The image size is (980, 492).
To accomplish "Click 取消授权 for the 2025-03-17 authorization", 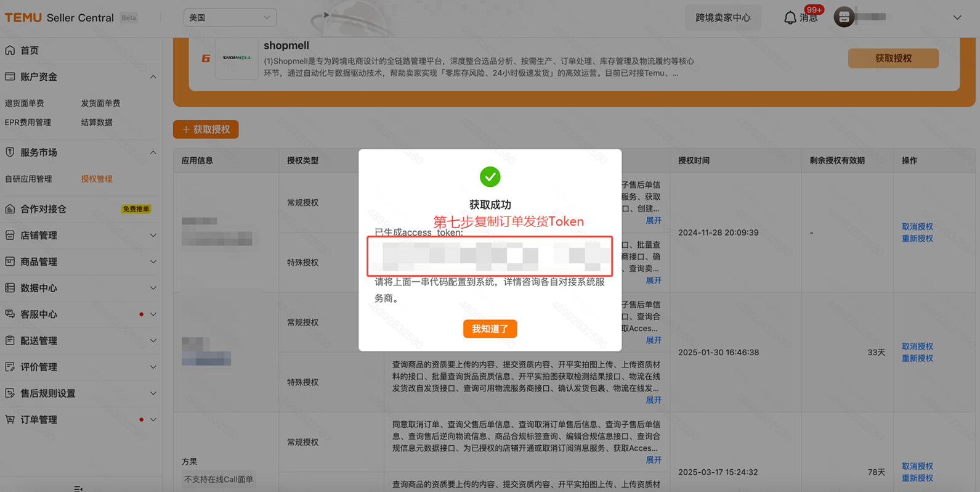I will [x=917, y=466].
